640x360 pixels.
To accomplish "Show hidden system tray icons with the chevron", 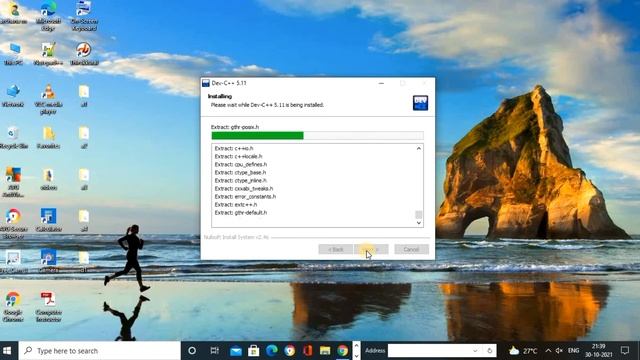I will coord(548,351).
